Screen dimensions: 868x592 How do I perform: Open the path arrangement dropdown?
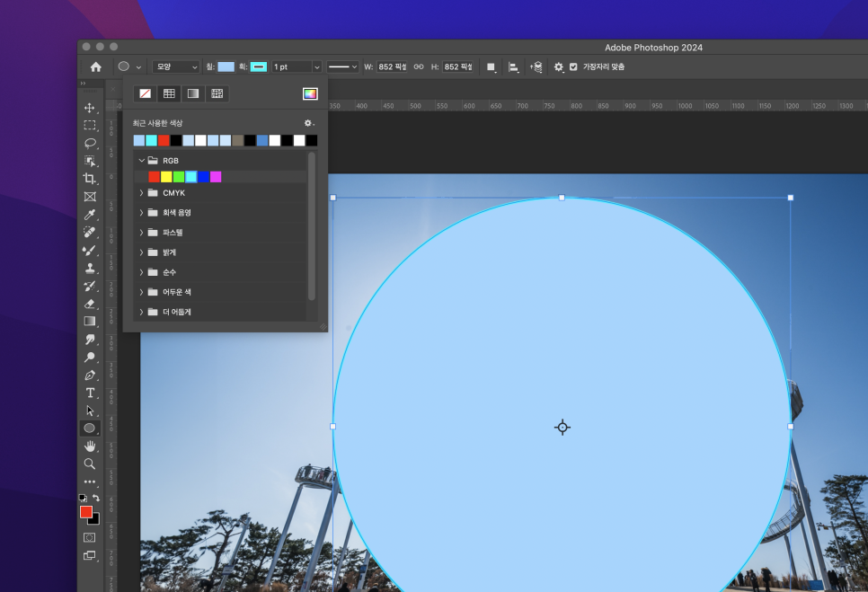coord(536,67)
